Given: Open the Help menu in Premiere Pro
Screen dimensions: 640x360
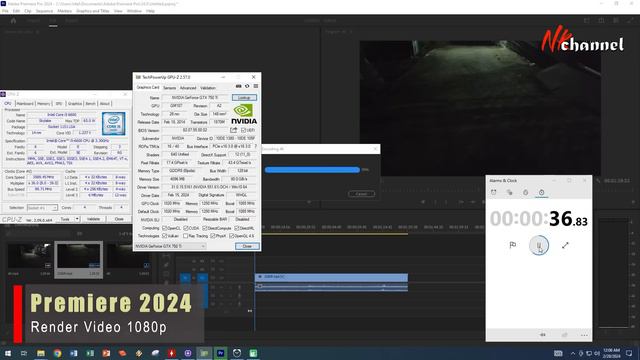Looking at the screenshot, I should click(x=150, y=11).
